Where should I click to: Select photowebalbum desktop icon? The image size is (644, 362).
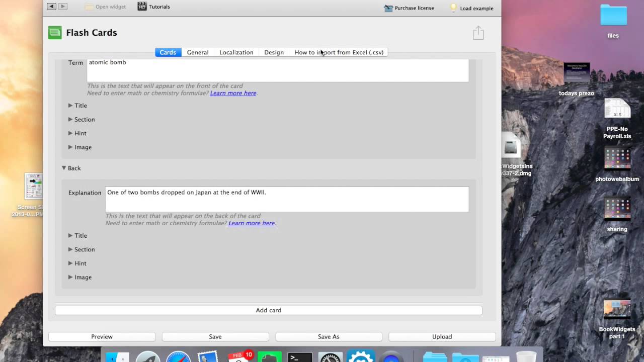point(617,165)
